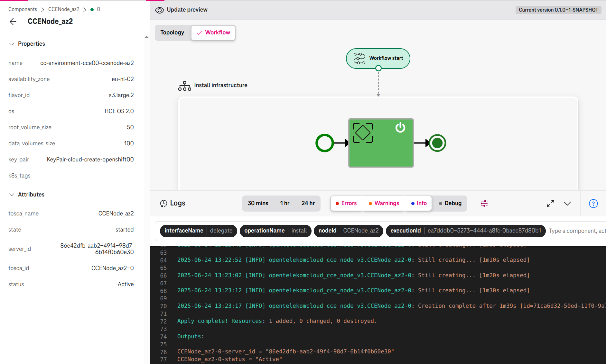Collapse the Attributes section

pos(12,195)
